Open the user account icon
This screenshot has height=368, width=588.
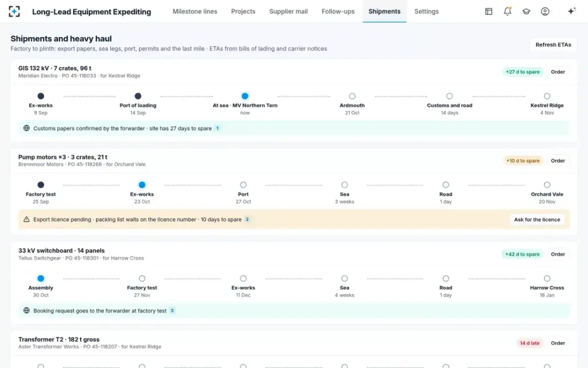(545, 11)
